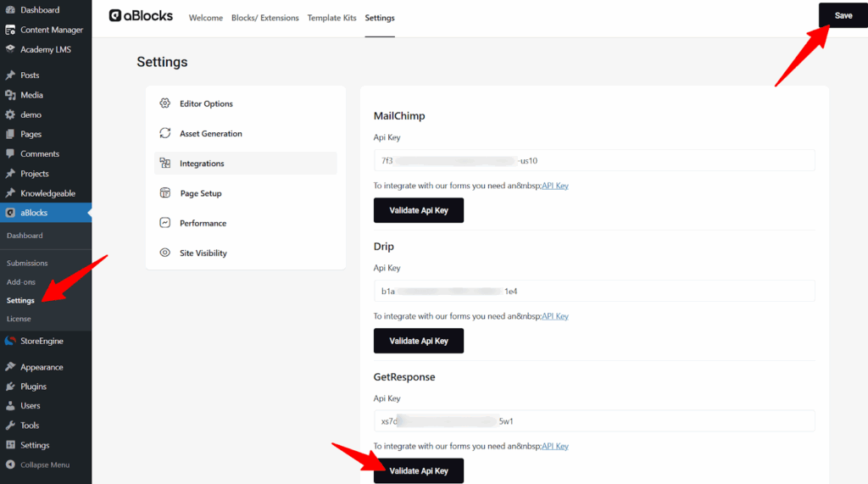Open the aBlocks Settings submenu item
This screenshot has width=868, height=484.
20,300
